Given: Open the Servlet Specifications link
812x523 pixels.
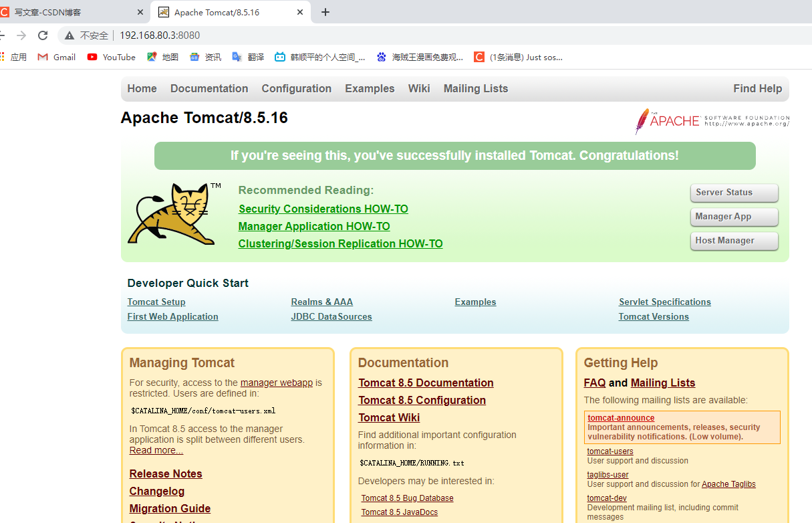Looking at the screenshot, I should 665,302.
